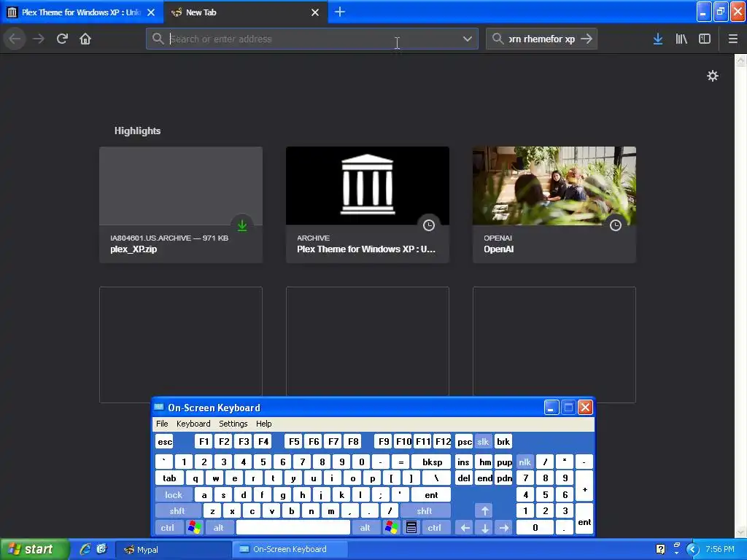Select the New Tab browser tab

pos(245,12)
